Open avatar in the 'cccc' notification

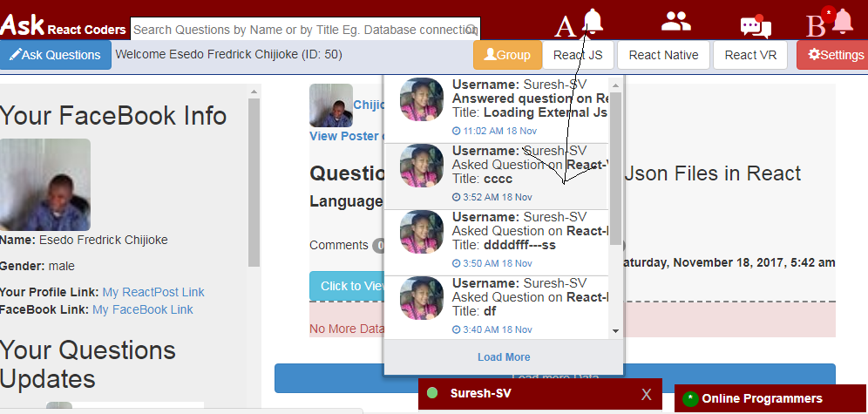421,166
